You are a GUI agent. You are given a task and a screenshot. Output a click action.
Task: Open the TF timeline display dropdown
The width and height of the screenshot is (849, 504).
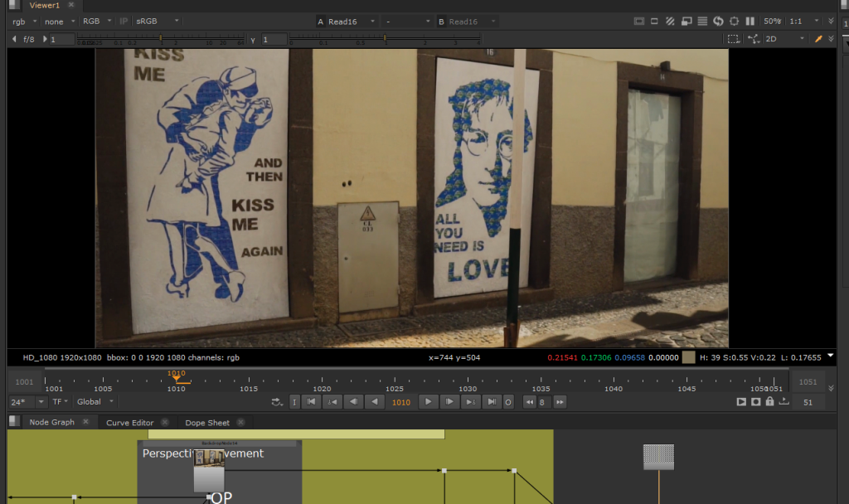[60, 402]
